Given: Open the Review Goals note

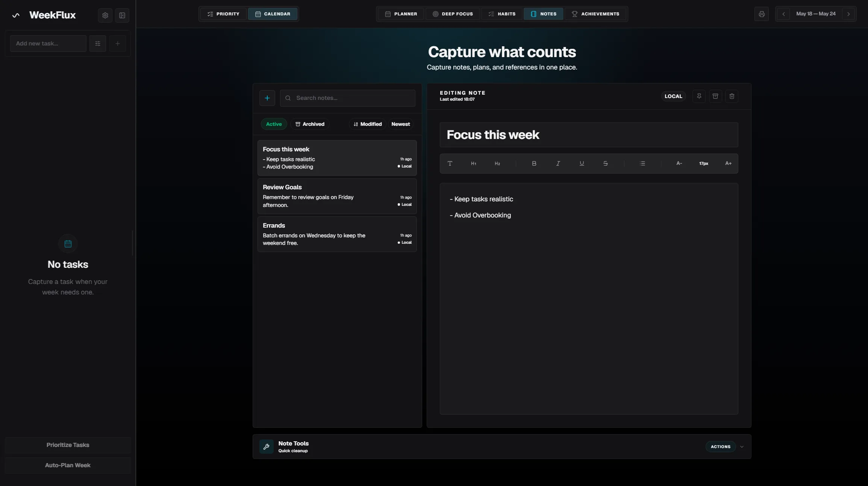Looking at the screenshot, I should point(337,196).
